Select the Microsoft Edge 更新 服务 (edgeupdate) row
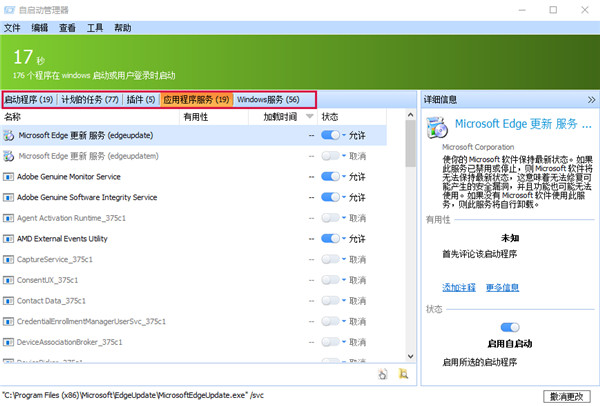 tap(194, 135)
